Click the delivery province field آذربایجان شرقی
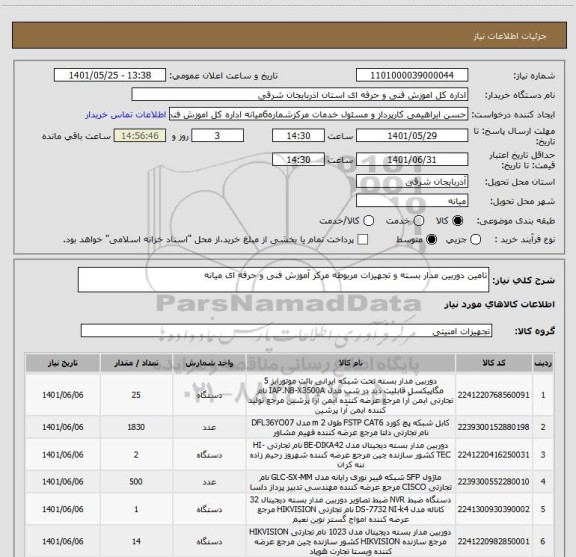576x557 pixels. tap(412, 182)
